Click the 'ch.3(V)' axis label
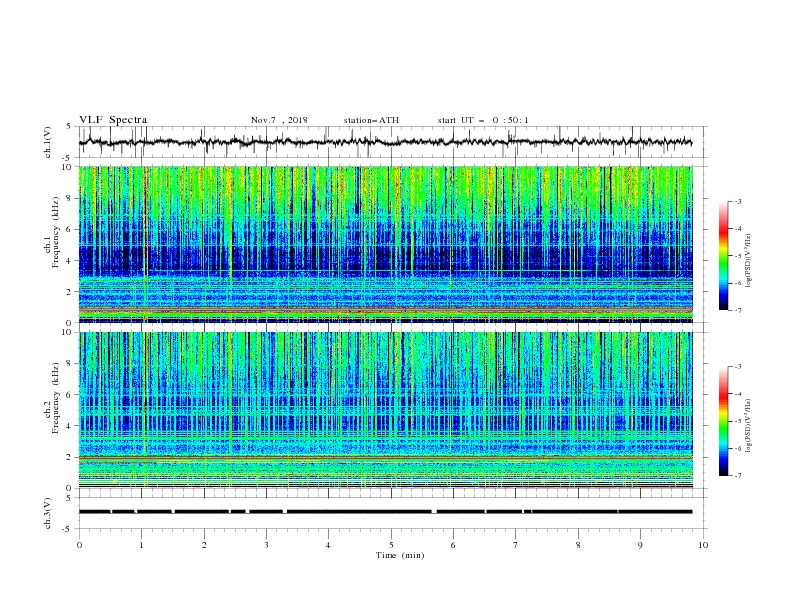 pyautogui.click(x=48, y=513)
